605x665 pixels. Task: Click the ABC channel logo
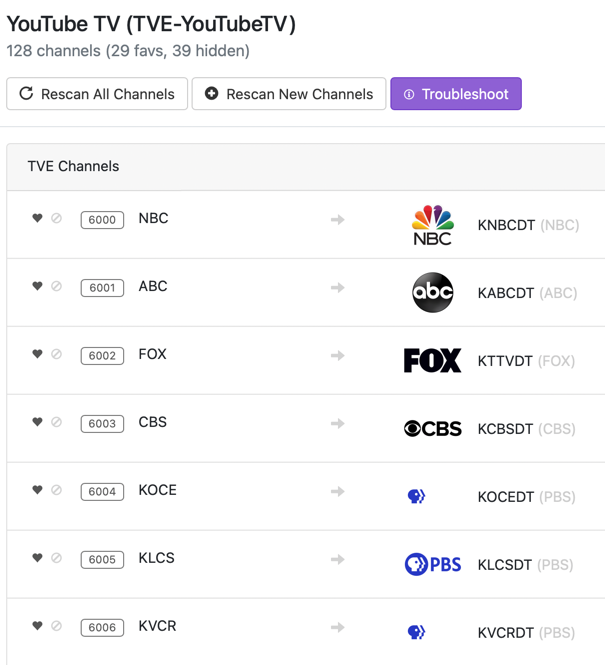coord(432,293)
